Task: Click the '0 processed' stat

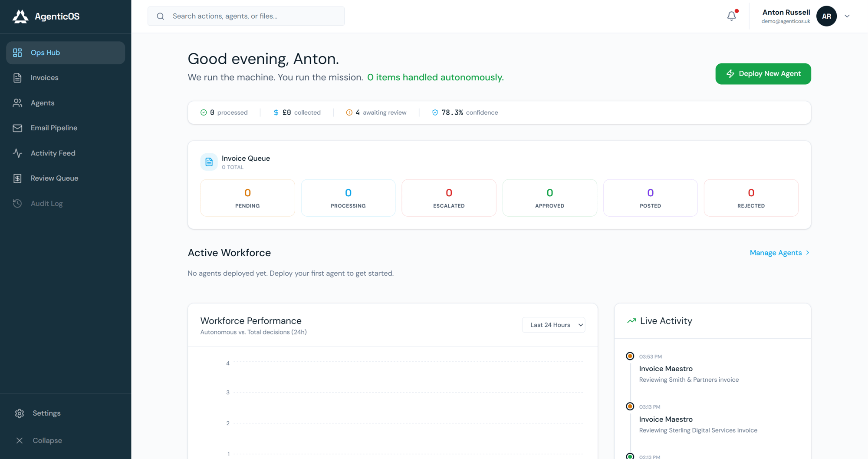Action: [224, 112]
